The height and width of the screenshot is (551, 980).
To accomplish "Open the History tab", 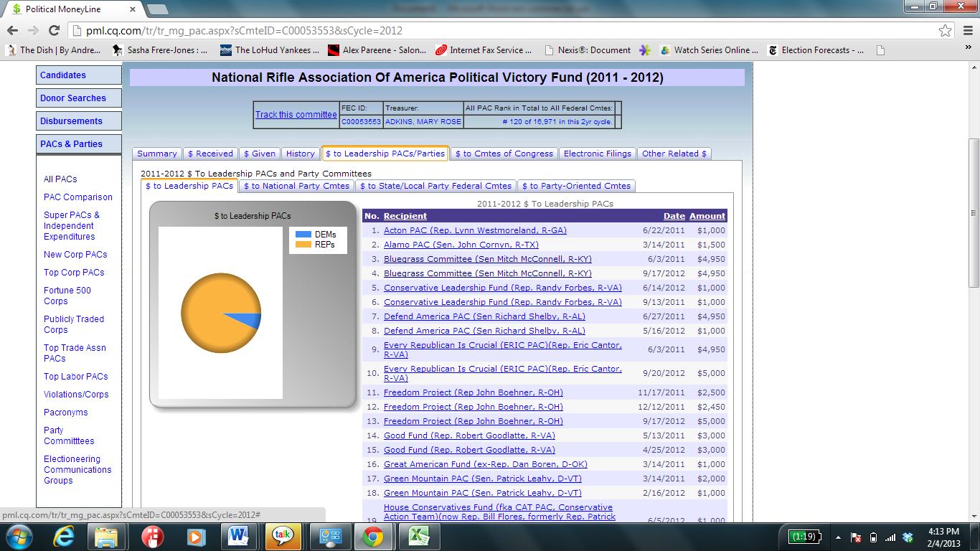I will (300, 154).
